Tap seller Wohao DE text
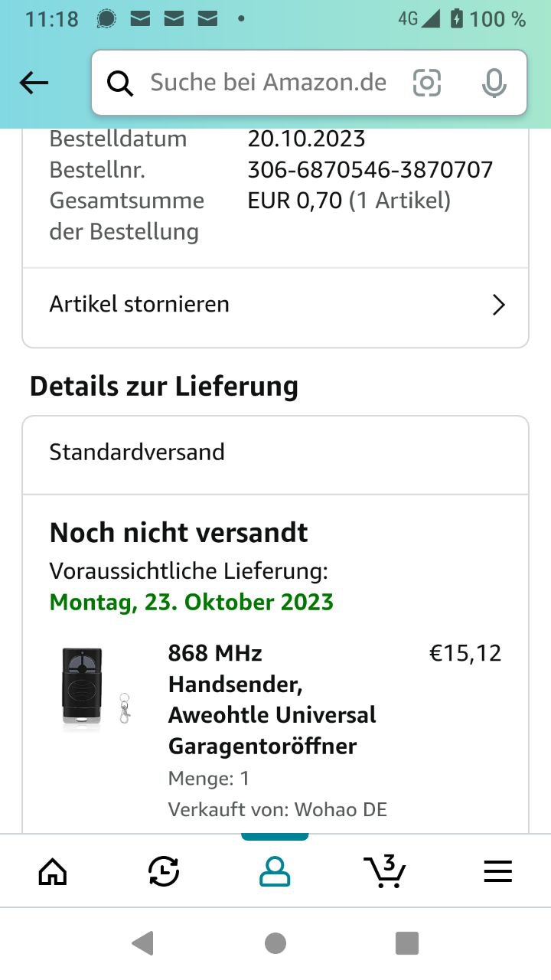This screenshot has width=551, height=980. (x=341, y=809)
